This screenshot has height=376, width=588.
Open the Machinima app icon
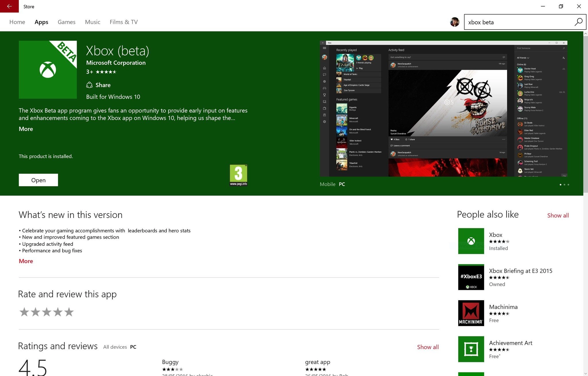click(x=471, y=313)
